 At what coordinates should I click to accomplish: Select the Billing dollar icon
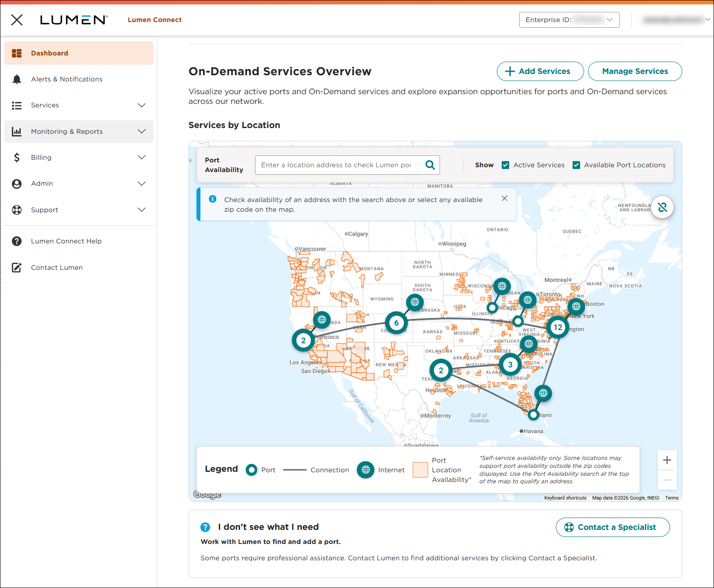point(17,157)
